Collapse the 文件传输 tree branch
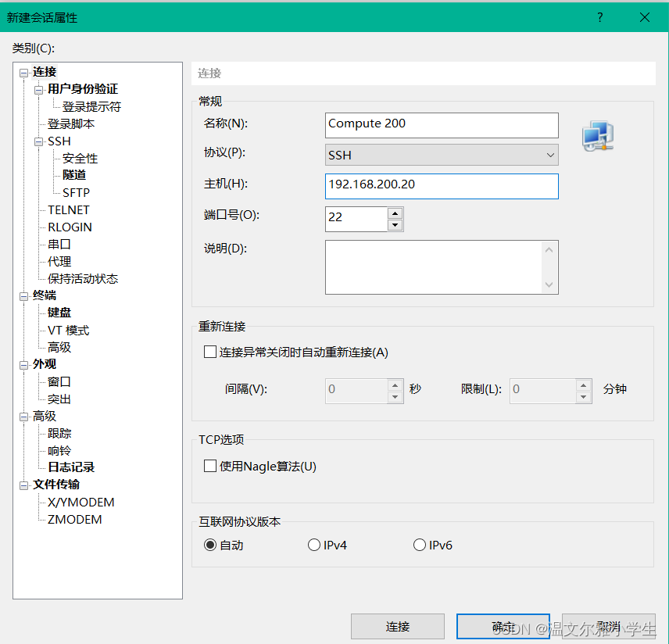 click(x=25, y=484)
